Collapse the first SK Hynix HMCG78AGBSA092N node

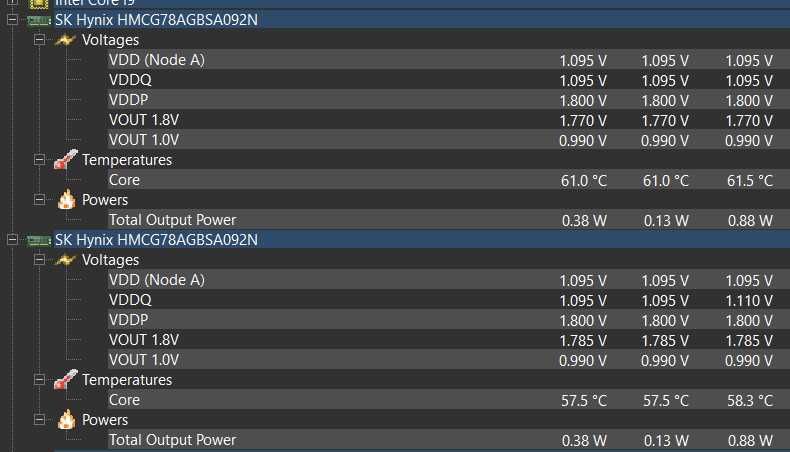pos(13,20)
